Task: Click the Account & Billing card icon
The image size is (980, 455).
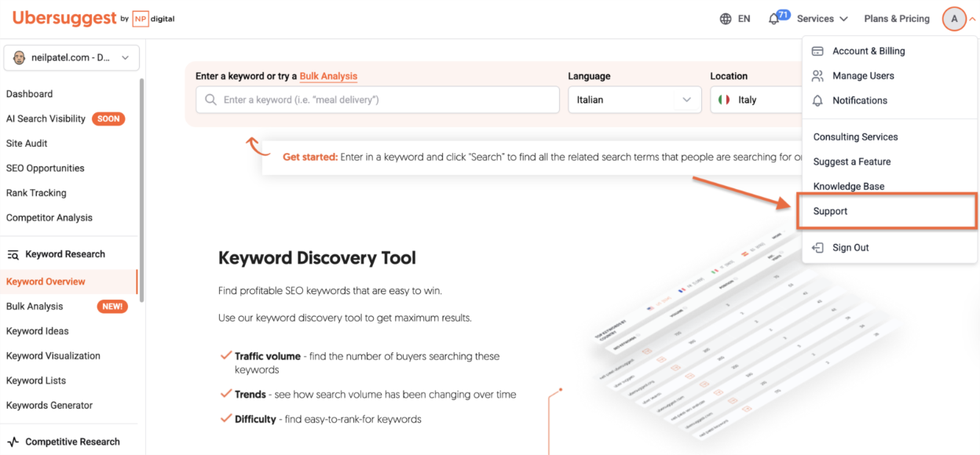Action: 817,51
